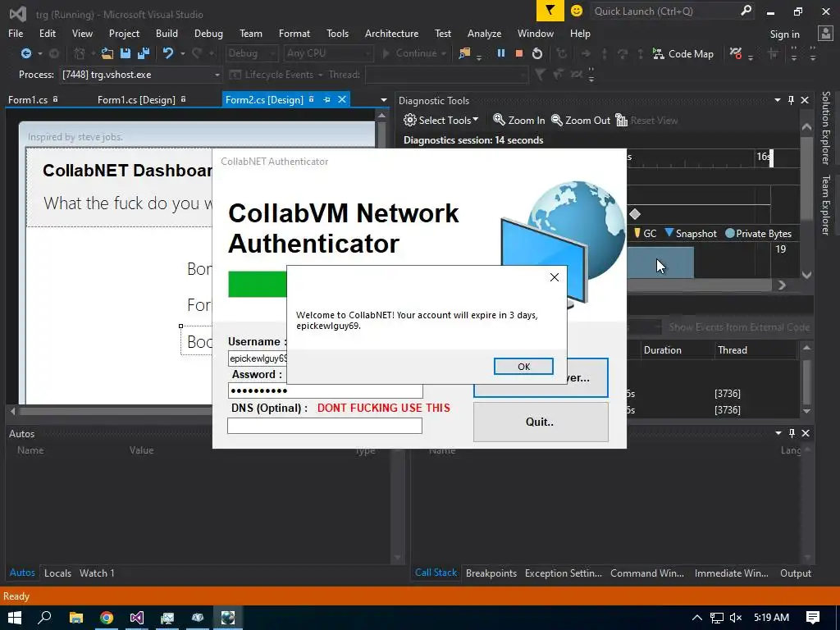This screenshot has height=630, width=840.
Task: Click the Visual Studio taskbar icon
Action: (137, 618)
